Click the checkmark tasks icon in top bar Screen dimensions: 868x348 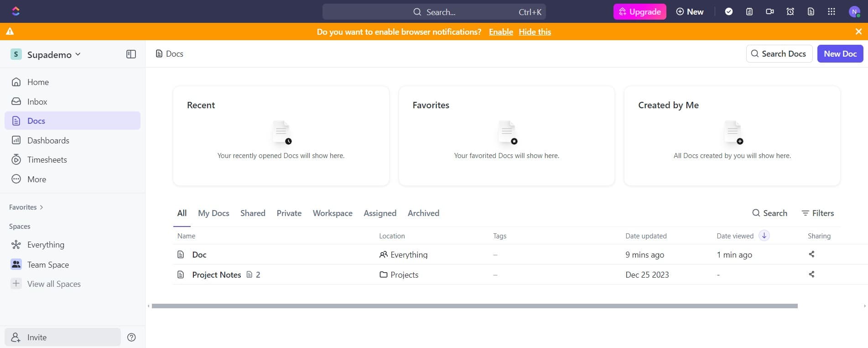(729, 11)
